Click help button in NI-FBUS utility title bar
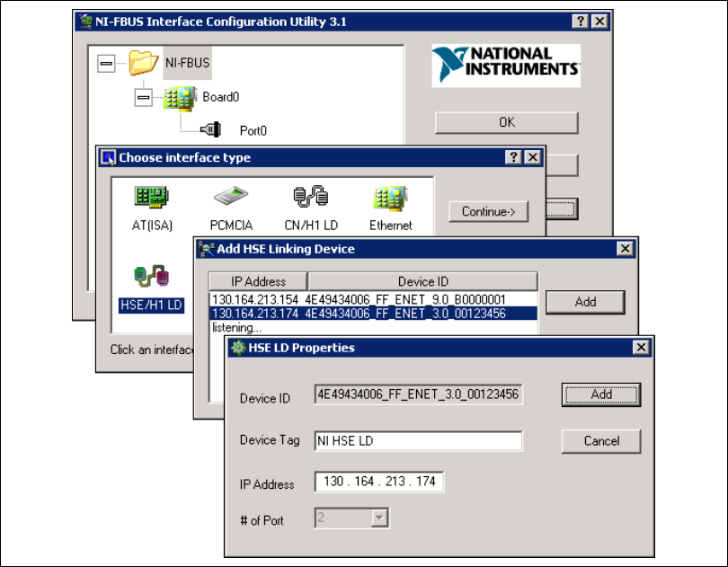 (x=581, y=21)
